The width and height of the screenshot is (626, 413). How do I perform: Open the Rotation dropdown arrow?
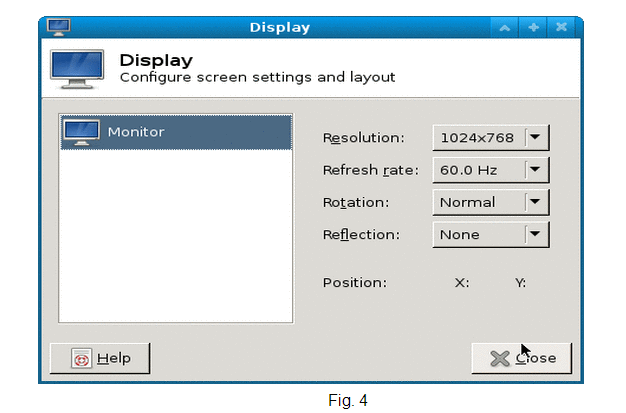click(x=535, y=202)
